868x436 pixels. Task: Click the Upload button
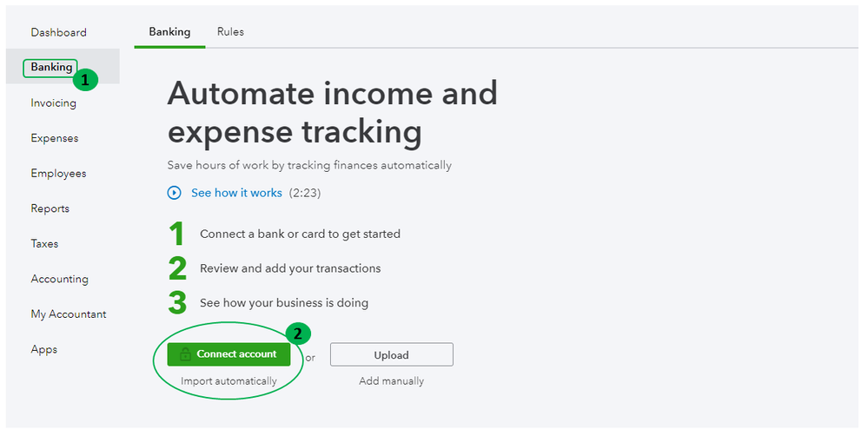pos(391,354)
